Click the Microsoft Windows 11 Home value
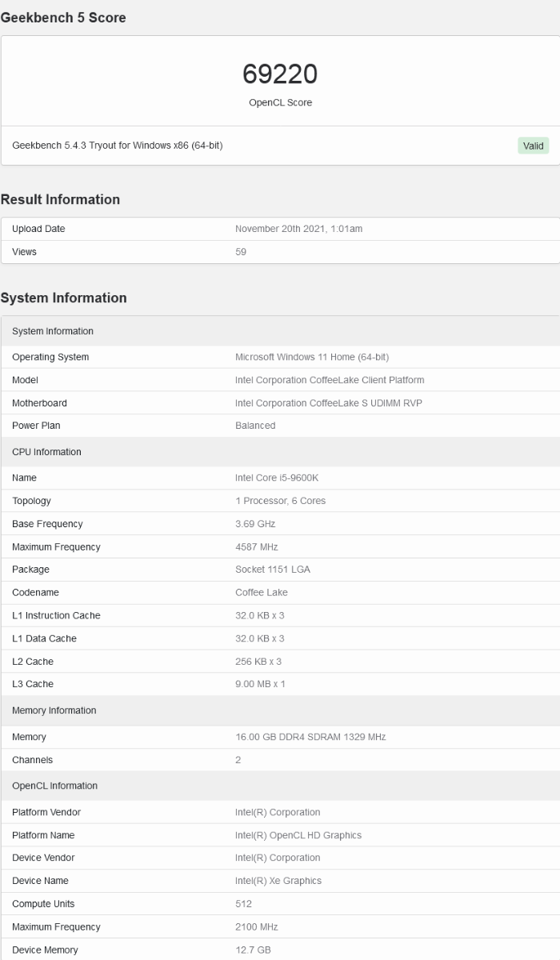 click(x=312, y=357)
